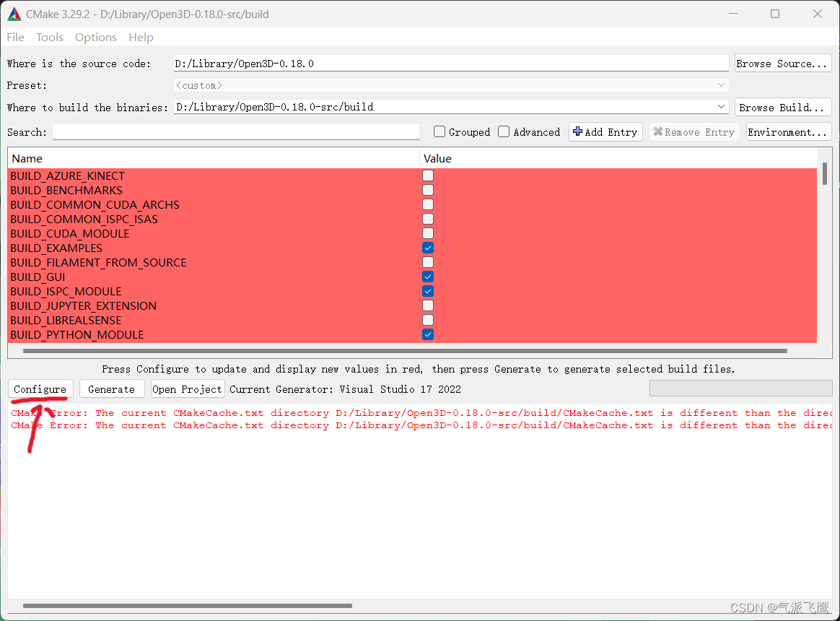This screenshot has width=840, height=621.
Task: Expand the build binaries path dropdown
Action: (x=720, y=107)
